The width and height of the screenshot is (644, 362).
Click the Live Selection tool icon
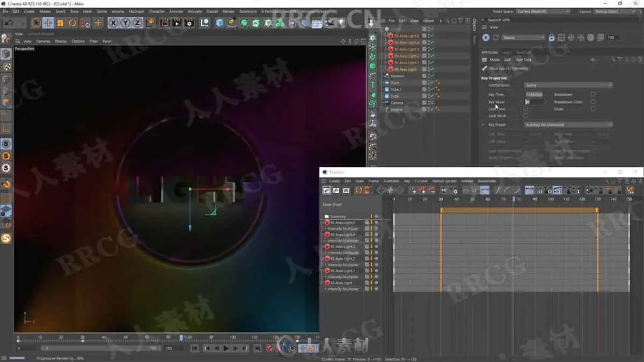tap(35, 23)
